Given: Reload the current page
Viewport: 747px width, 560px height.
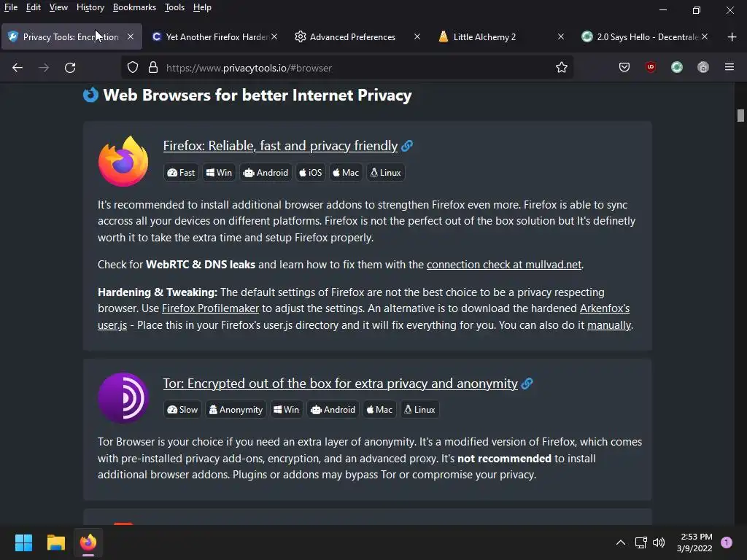Looking at the screenshot, I should (70, 68).
